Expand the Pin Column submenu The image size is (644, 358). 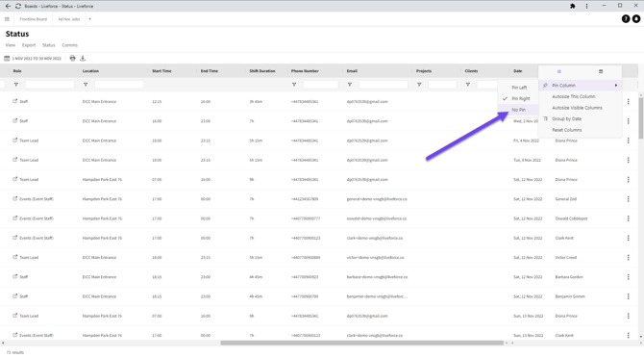tap(581, 86)
